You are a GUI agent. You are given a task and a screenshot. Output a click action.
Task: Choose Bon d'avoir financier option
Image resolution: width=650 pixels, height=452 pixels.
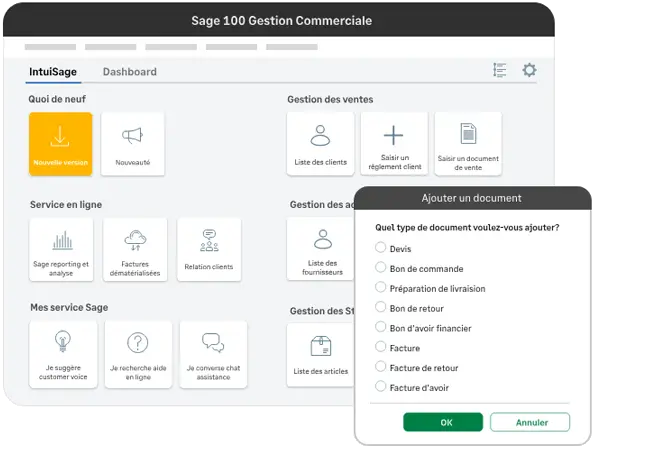pyautogui.click(x=381, y=327)
